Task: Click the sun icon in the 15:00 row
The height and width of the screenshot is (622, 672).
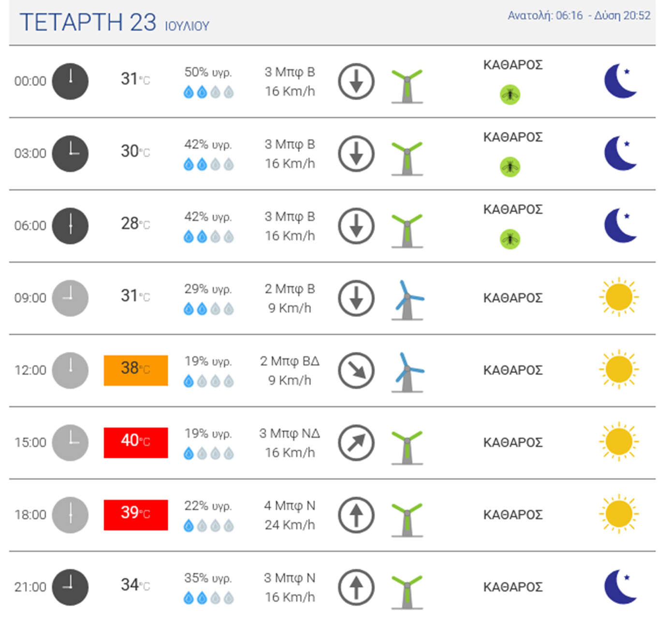Action: tap(619, 442)
